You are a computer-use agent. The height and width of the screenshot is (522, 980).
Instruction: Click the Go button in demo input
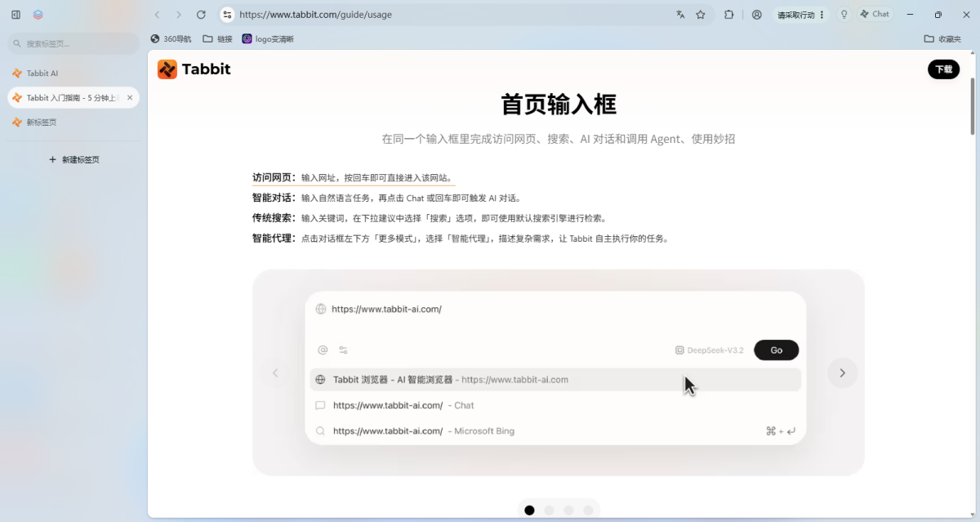[776, 350]
